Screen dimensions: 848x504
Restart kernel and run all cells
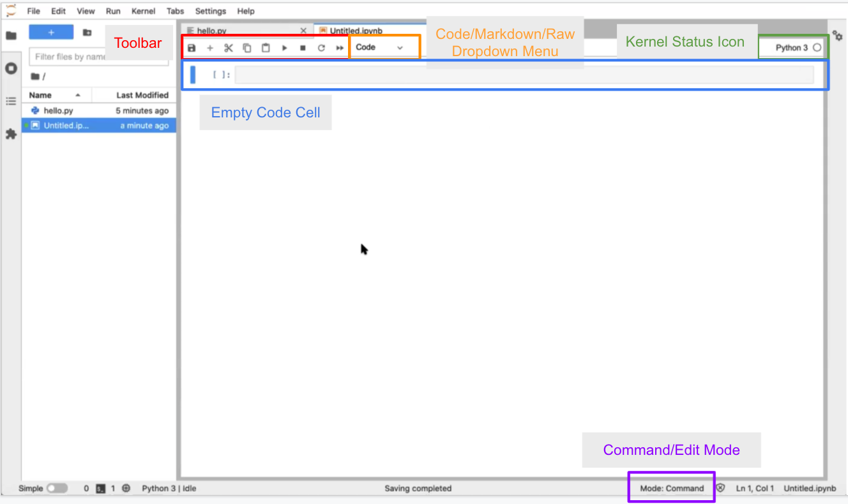click(340, 47)
